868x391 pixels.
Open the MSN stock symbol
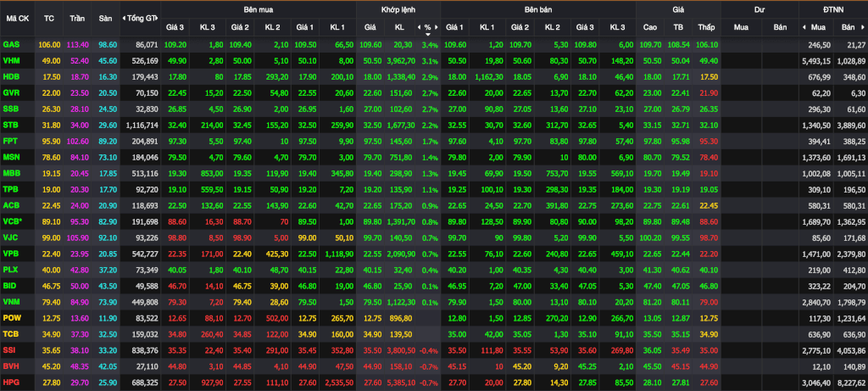(10, 157)
